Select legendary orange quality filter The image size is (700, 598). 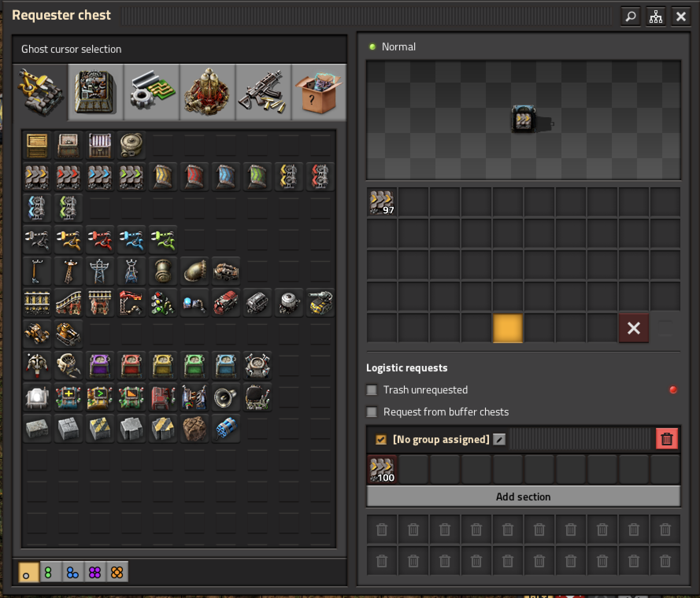click(x=117, y=572)
